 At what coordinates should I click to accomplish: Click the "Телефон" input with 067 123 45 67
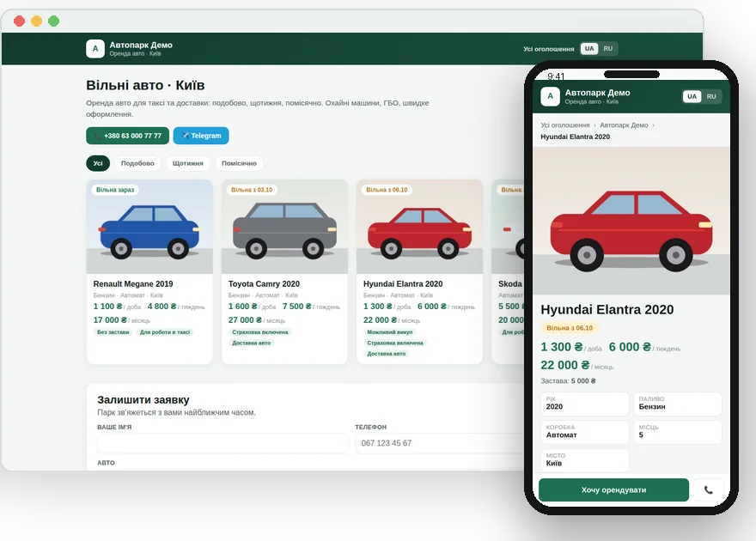pos(440,443)
